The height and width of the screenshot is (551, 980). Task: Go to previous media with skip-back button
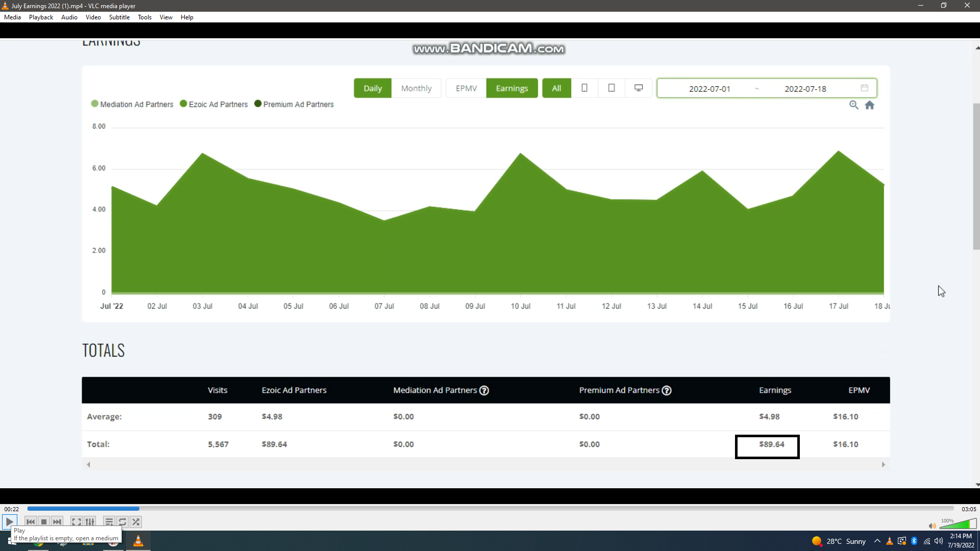[31, 522]
